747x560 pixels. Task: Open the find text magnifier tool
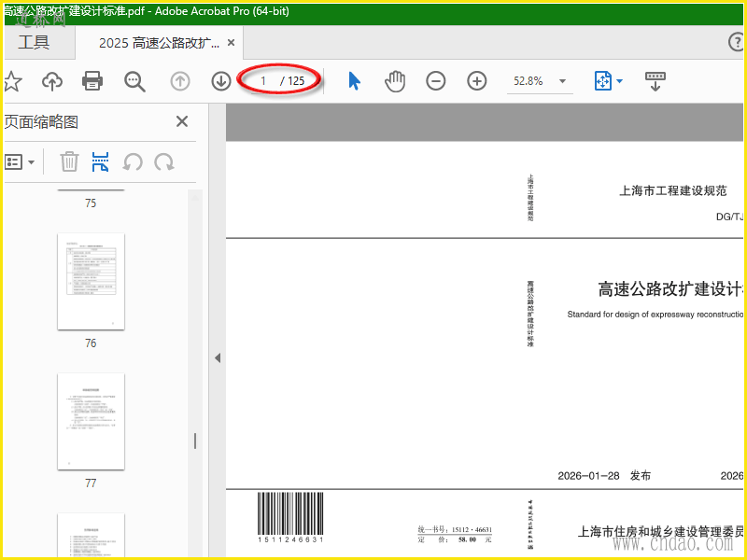(134, 81)
